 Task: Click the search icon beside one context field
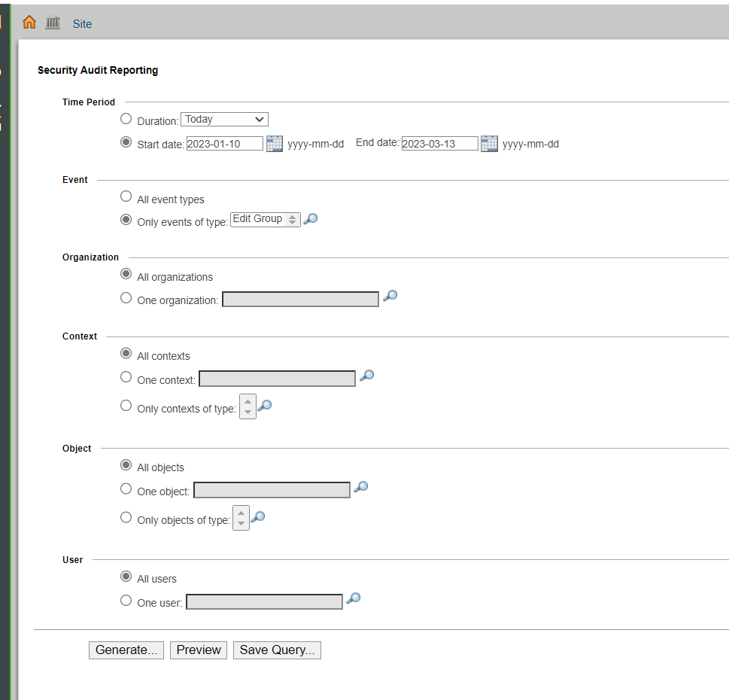click(x=366, y=375)
